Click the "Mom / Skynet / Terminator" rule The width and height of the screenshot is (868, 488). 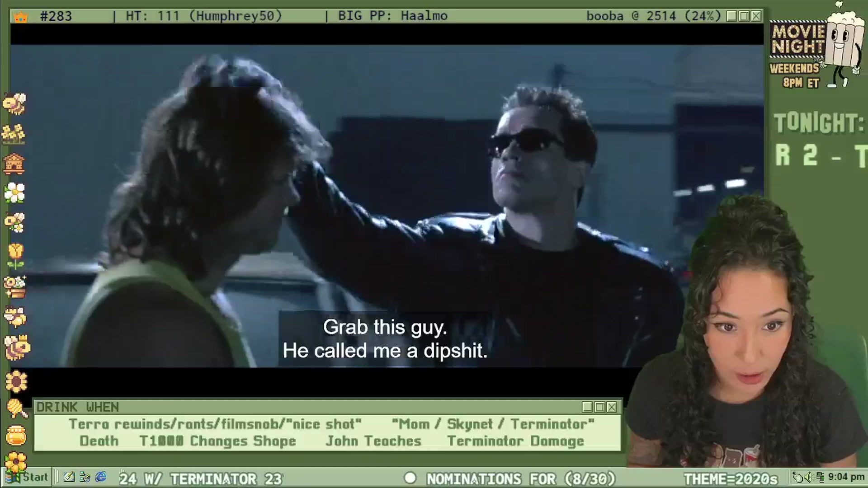click(x=493, y=424)
